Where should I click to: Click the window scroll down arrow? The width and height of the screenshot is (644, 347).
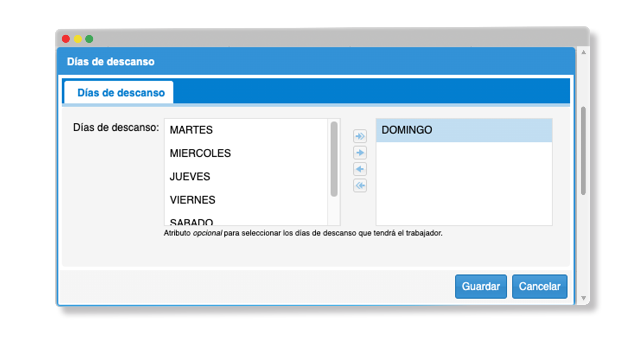(x=584, y=298)
